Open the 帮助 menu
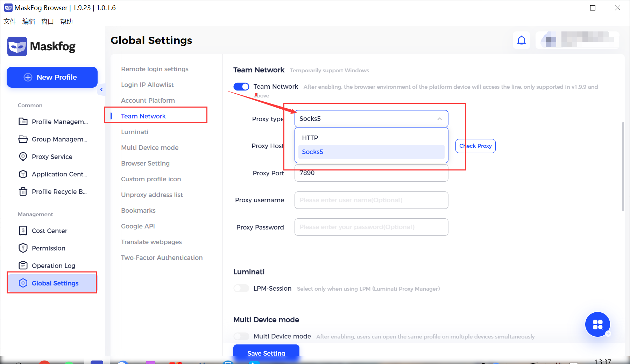 pyautogui.click(x=66, y=22)
